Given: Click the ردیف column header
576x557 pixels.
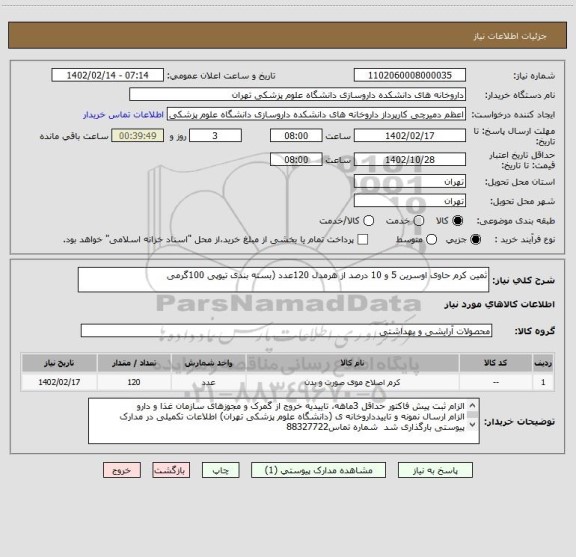Looking at the screenshot, I should point(543,363).
